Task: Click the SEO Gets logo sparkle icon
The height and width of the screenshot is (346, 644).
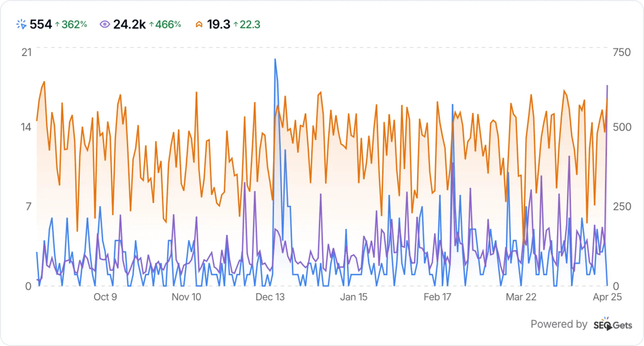Action: click(605, 319)
